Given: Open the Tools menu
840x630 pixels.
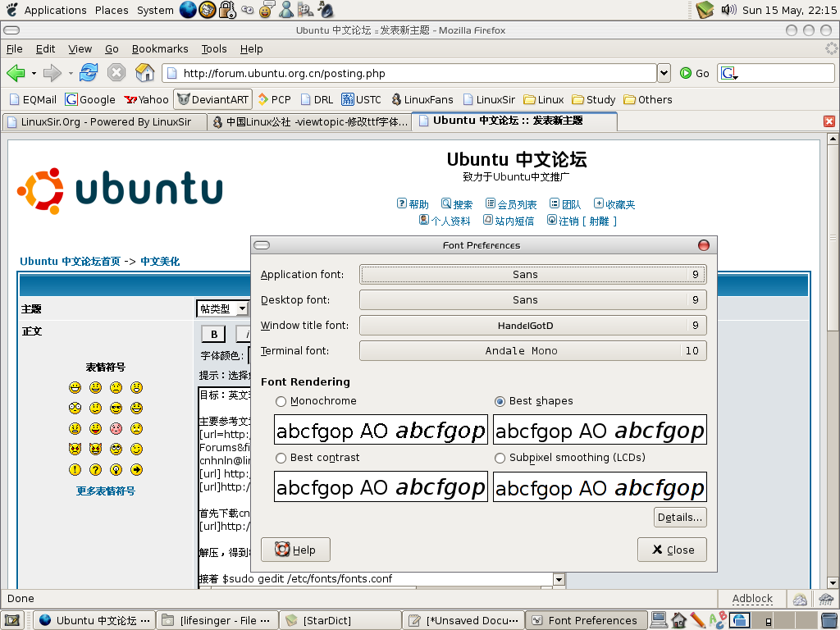Looking at the screenshot, I should tap(214, 48).
